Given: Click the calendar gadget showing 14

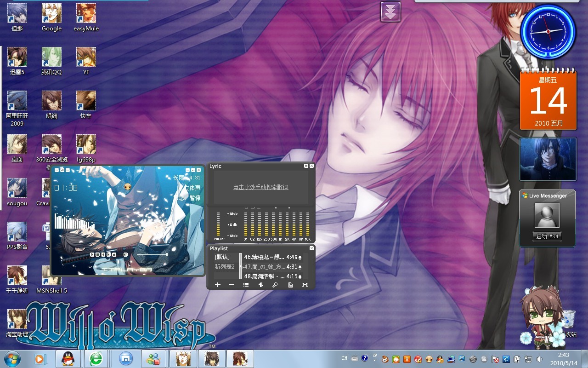Looking at the screenshot, I should (x=548, y=99).
